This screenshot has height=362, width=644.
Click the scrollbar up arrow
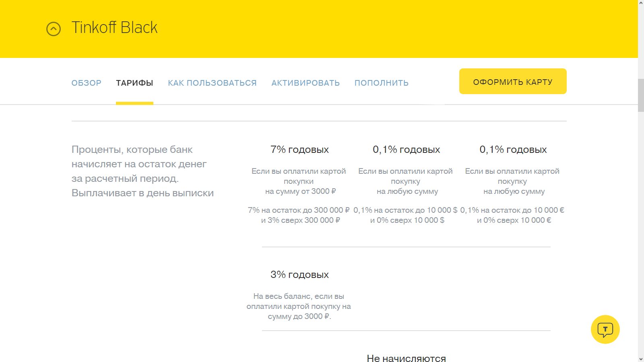click(641, 3)
